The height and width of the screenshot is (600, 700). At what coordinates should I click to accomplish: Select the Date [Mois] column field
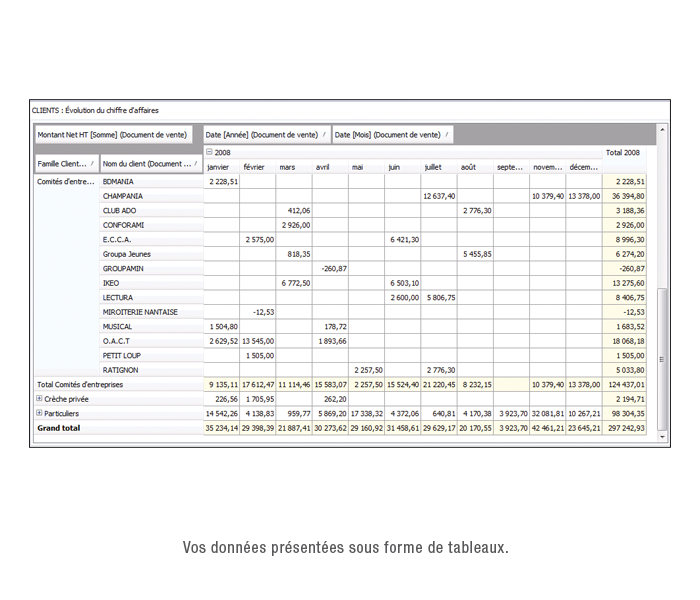point(387,134)
